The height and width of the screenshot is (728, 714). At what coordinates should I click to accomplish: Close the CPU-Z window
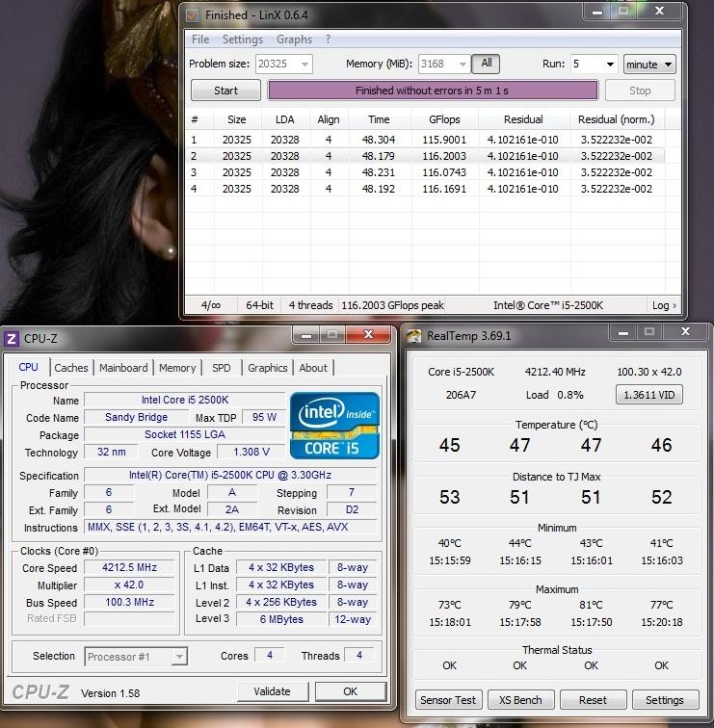pos(368,335)
